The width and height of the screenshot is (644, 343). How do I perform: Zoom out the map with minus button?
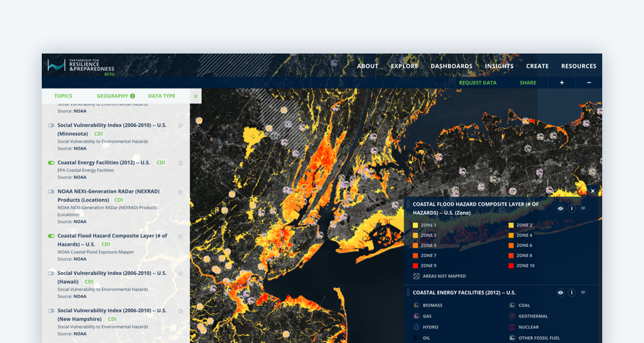(x=589, y=83)
